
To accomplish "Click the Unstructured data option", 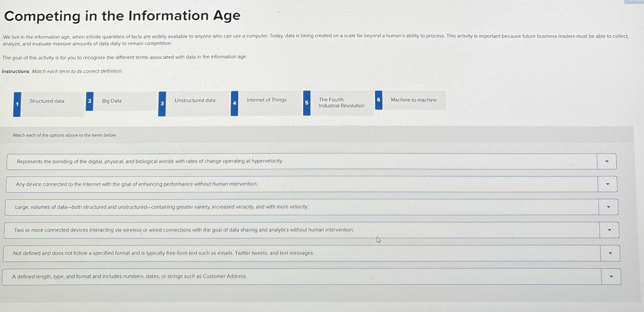I will (195, 100).
